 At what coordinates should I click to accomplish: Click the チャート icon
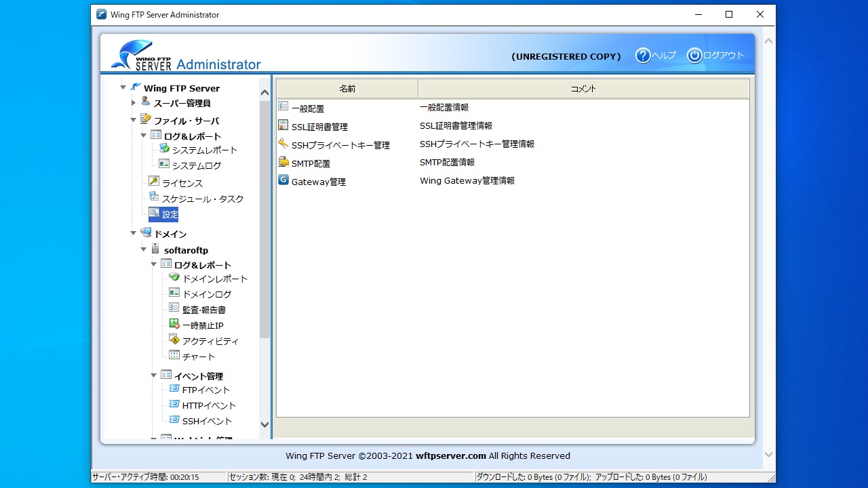coord(174,355)
